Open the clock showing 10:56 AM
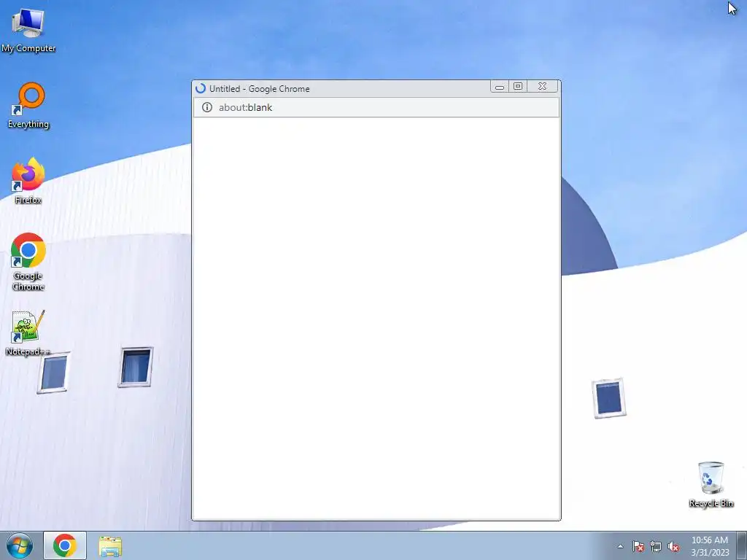Viewport: 747px width, 560px height. (710, 545)
